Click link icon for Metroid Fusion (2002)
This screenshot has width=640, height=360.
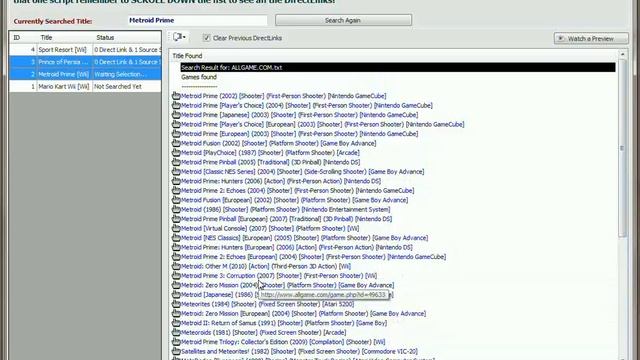pos(176,143)
